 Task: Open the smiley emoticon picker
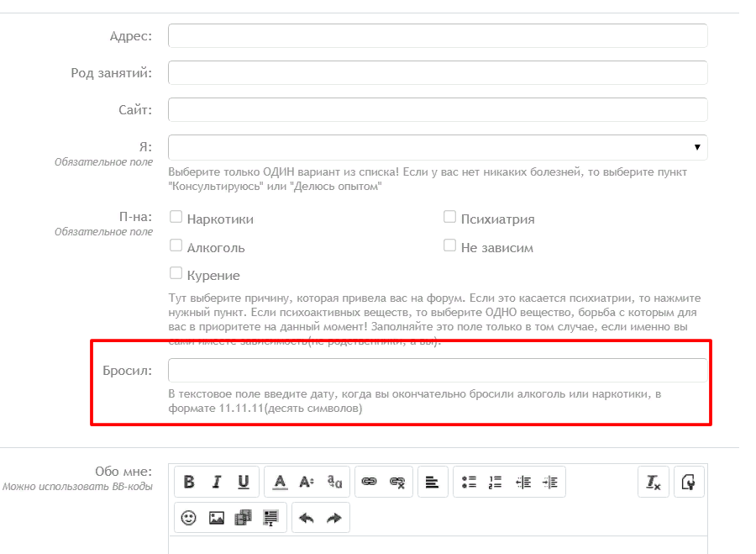point(189,518)
